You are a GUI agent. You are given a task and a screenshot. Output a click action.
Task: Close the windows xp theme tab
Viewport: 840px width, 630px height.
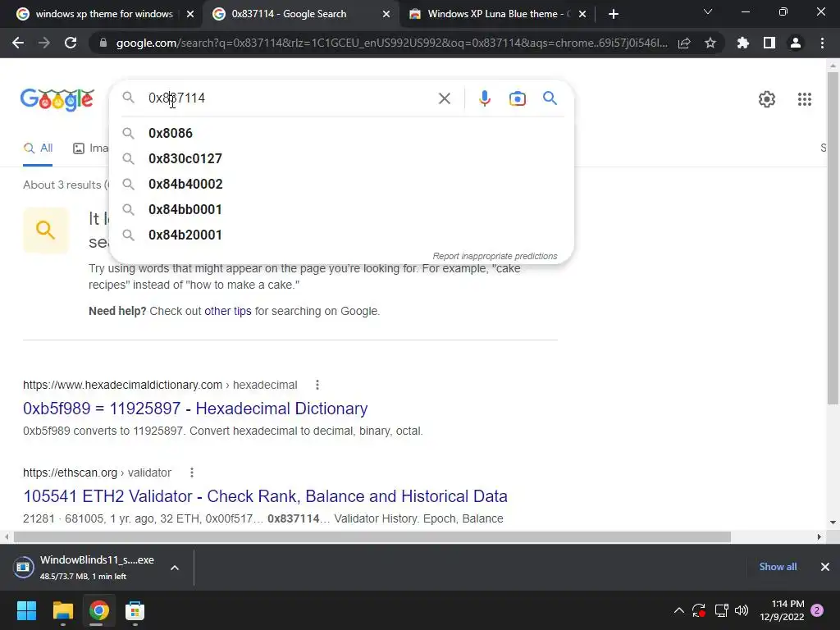(x=190, y=14)
